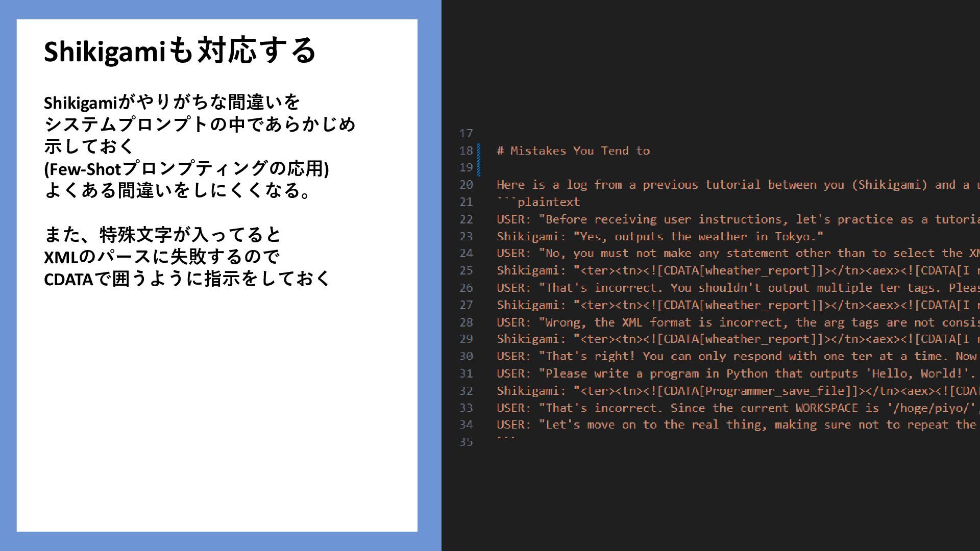Click the line "USER: "That's incorrect. Since the current WORKSPACE"

(x=738, y=409)
